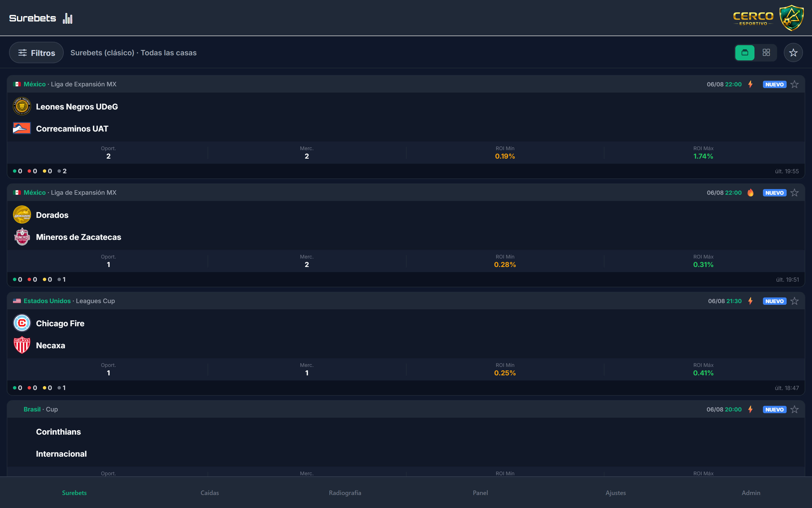Click the Internacional team name
812x508 pixels.
(x=61, y=454)
